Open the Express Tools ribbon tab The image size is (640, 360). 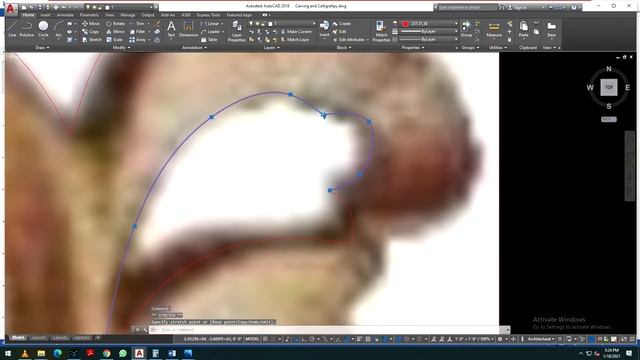[x=208, y=15]
